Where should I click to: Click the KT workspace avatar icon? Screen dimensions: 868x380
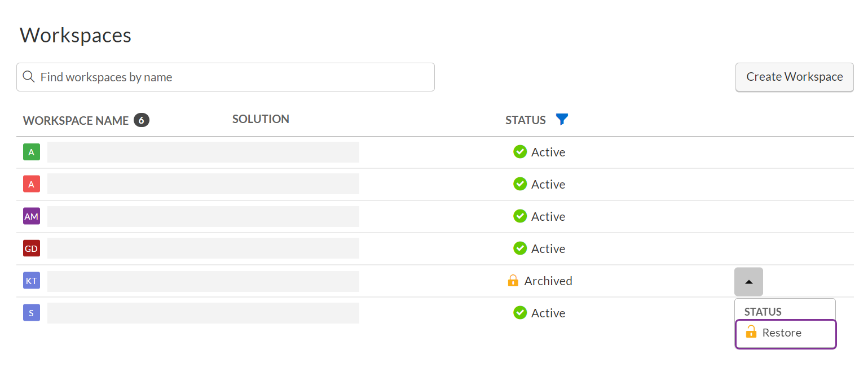point(31,280)
